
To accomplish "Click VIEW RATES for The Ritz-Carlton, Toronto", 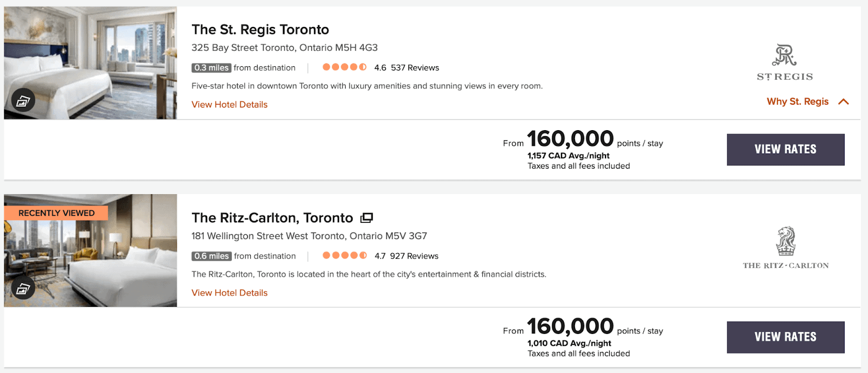I will click(785, 337).
